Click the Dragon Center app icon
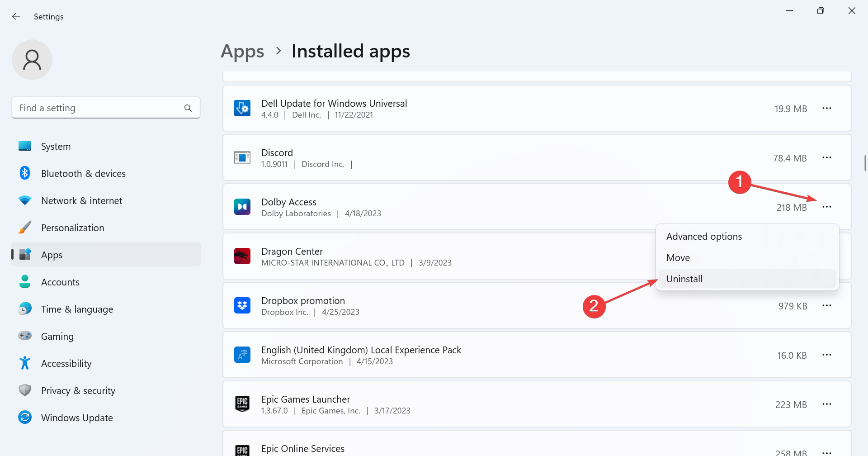This screenshot has height=456, width=868. point(242,256)
